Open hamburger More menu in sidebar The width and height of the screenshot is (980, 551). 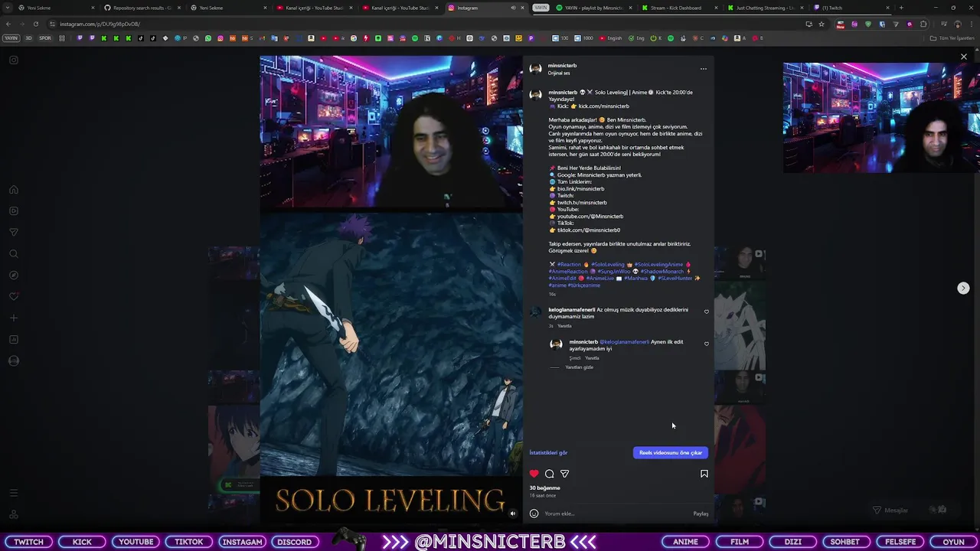pos(14,494)
